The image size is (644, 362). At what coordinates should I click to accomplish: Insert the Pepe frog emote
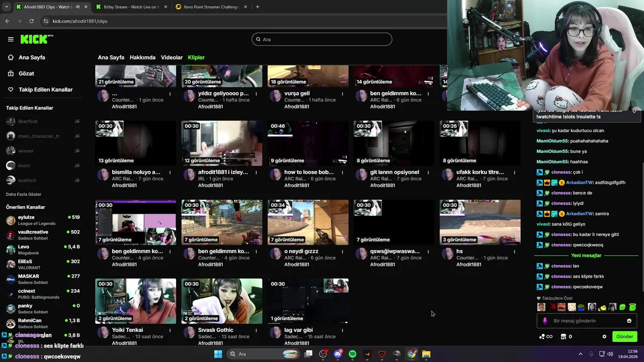(582, 307)
